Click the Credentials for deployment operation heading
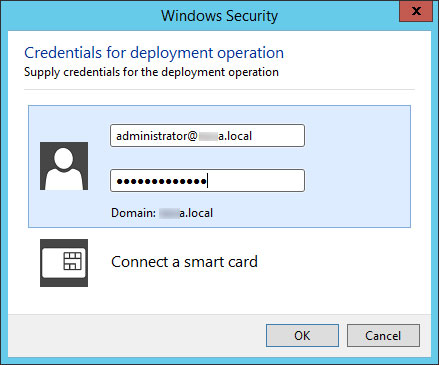This screenshot has height=365, width=439. [x=154, y=53]
